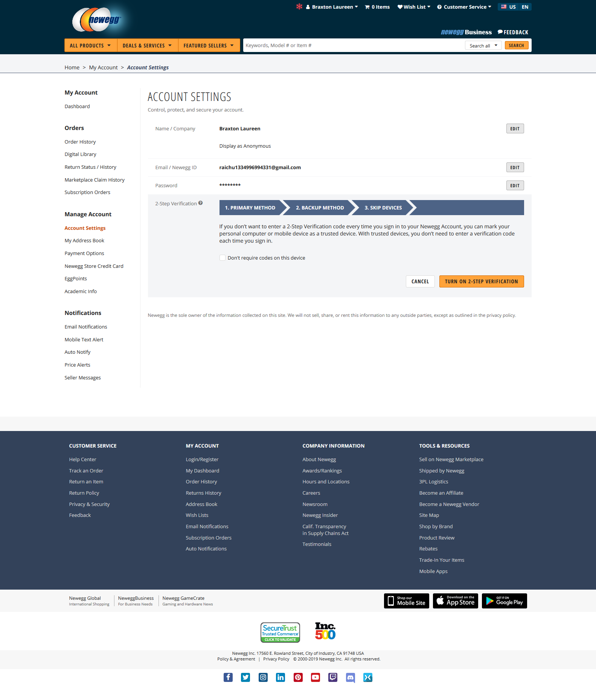
Task: Open My Address Book in sidebar
Action: tap(84, 240)
